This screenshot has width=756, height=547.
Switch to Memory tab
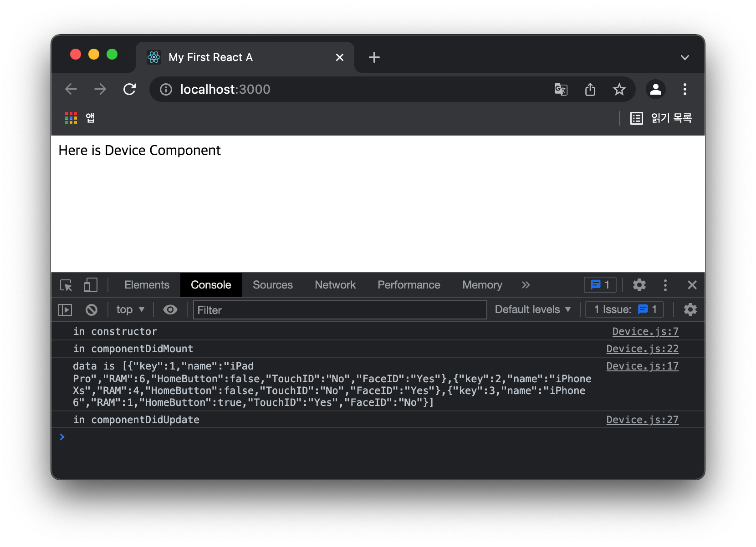pos(482,285)
